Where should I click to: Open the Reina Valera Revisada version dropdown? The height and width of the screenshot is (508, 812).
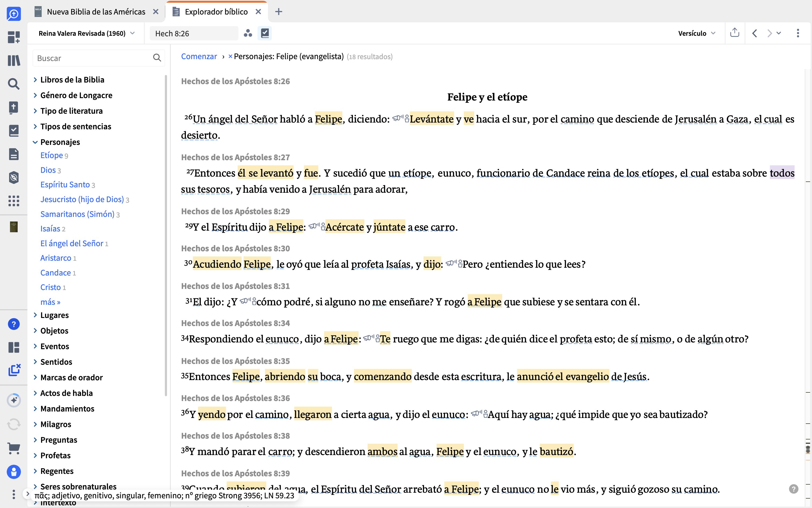(86, 33)
